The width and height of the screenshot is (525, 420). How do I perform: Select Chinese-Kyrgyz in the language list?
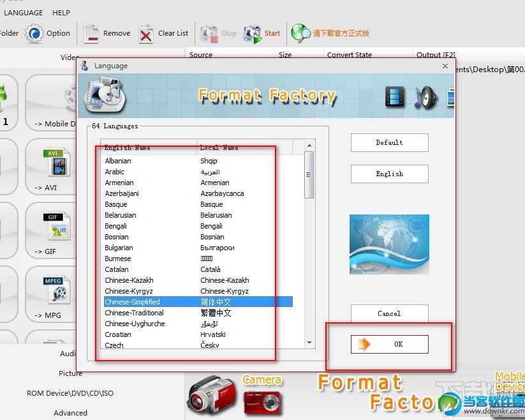[198, 291]
